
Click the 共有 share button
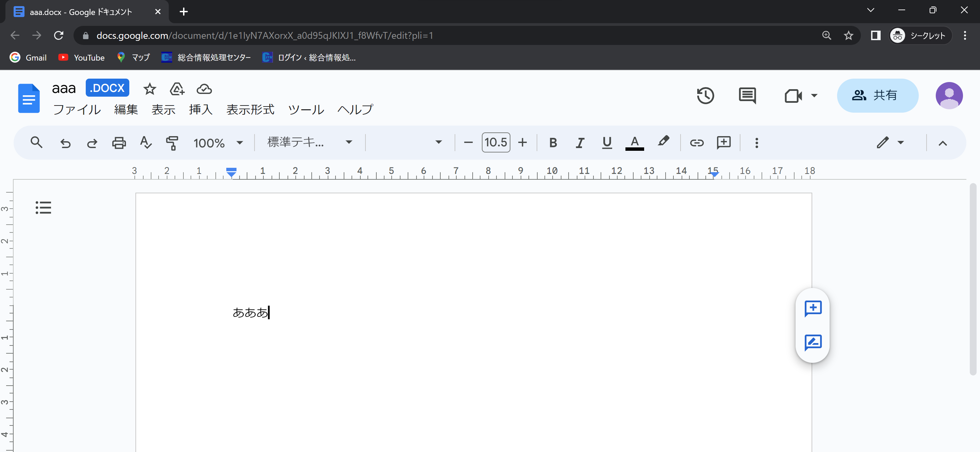coord(878,96)
